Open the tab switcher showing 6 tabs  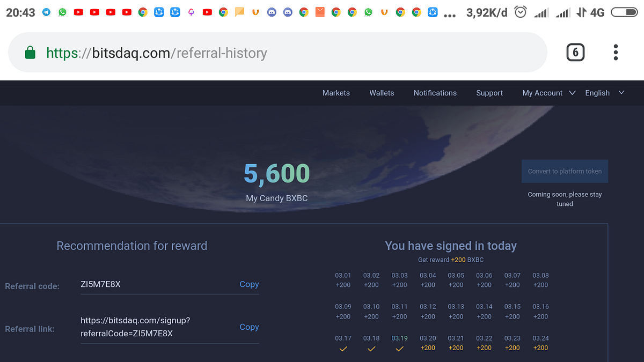(575, 52)
